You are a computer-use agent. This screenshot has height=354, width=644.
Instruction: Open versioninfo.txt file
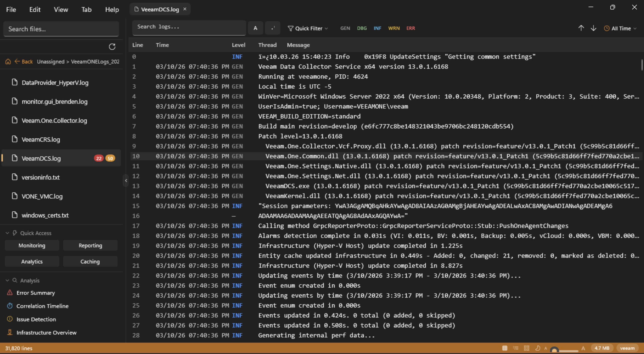coord(61,177)
